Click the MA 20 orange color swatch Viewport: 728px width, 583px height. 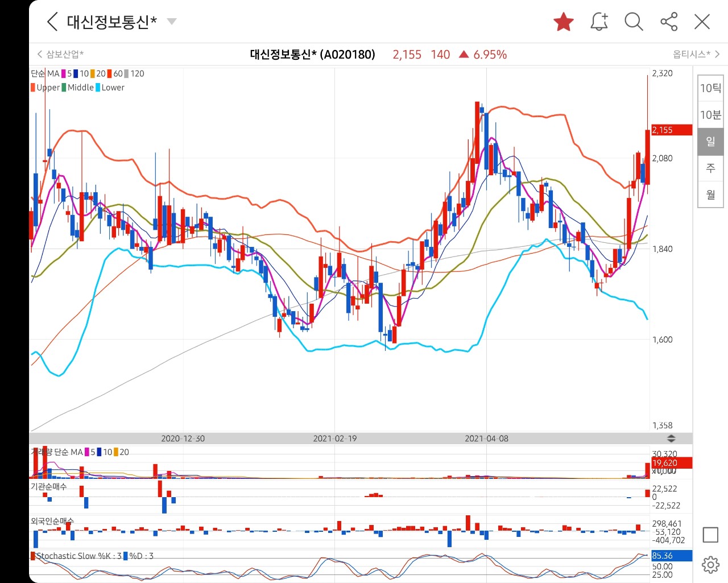93,73
